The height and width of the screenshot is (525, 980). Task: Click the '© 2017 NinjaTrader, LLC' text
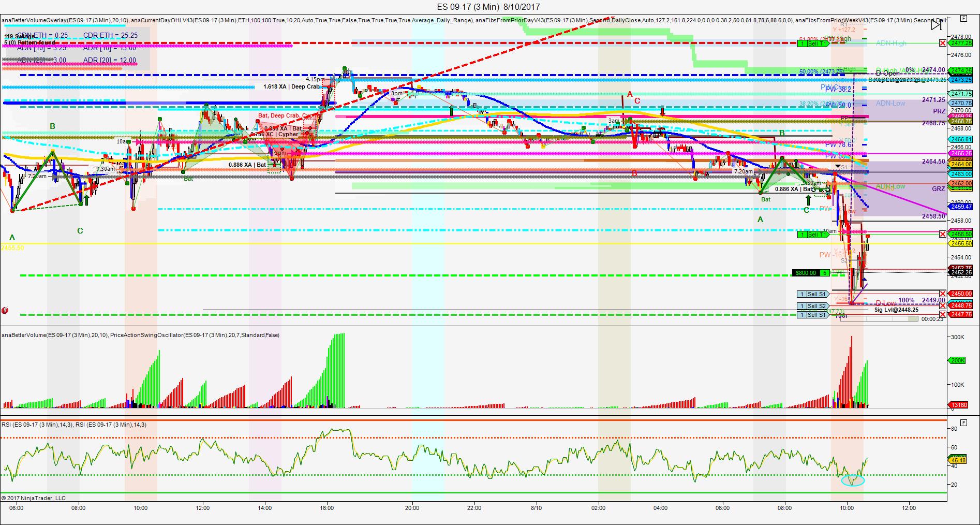[x=34, y=498]
